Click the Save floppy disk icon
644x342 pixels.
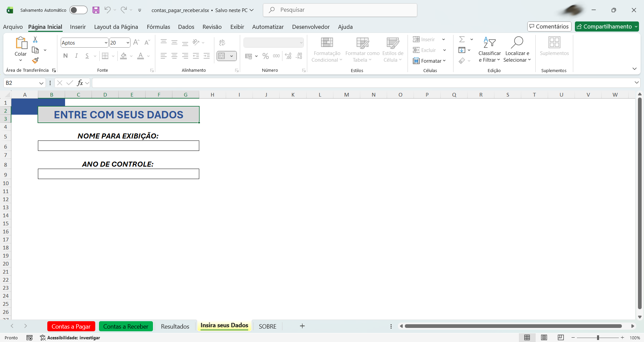[96, 10]
